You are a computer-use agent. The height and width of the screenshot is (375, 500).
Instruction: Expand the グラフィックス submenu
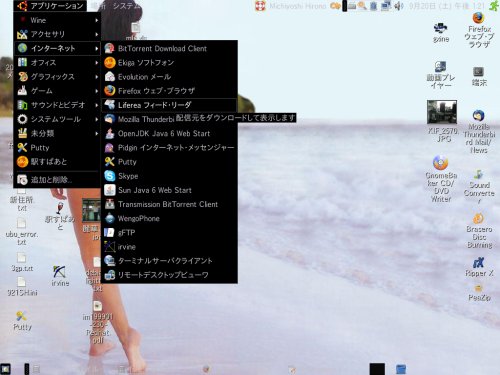(57, 77)
